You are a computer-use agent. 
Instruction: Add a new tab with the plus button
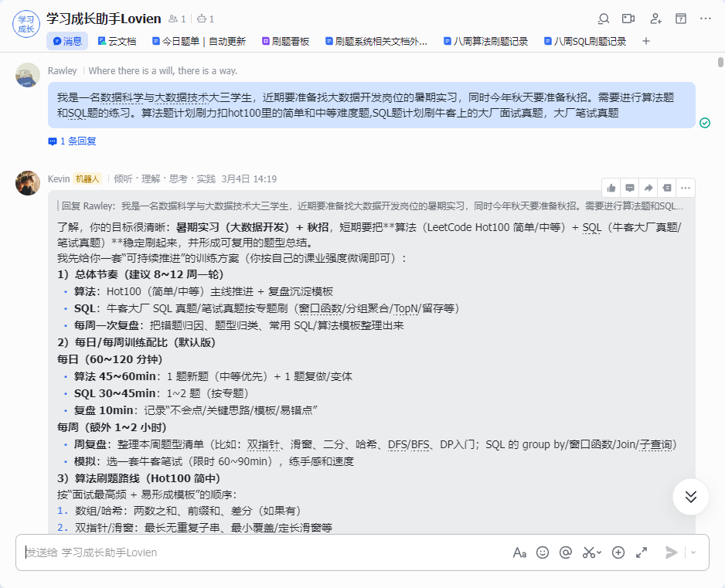(646, 42)
